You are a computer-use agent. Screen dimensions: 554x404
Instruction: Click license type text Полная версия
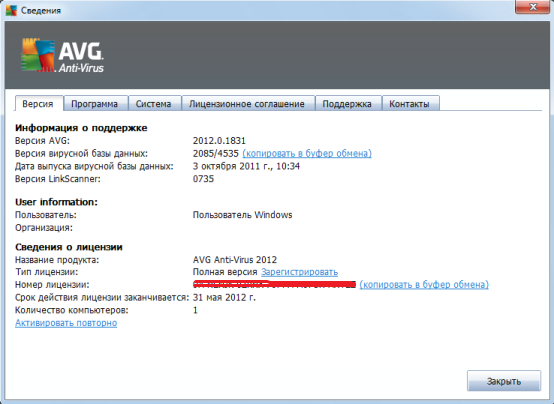(x=225, y=272)
